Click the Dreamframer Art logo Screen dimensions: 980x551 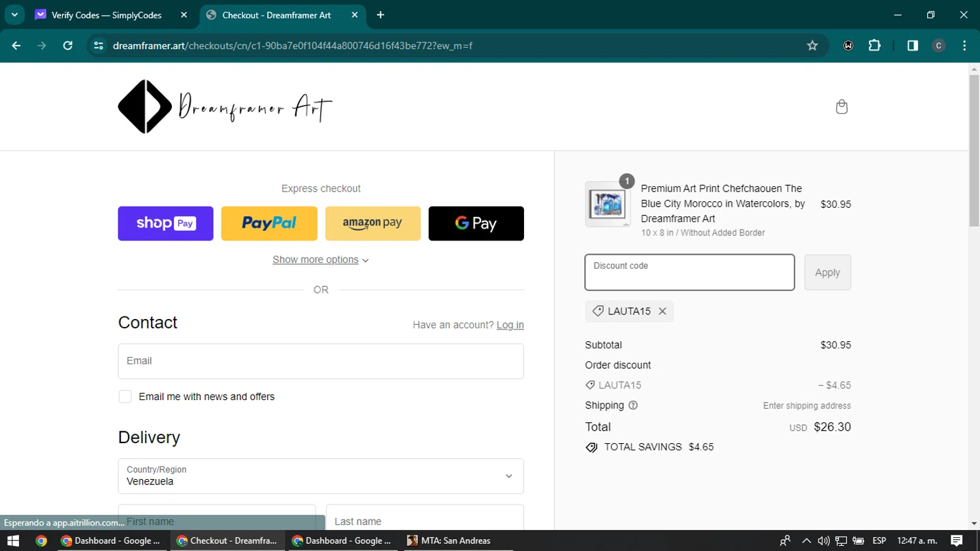coord(225,107)
